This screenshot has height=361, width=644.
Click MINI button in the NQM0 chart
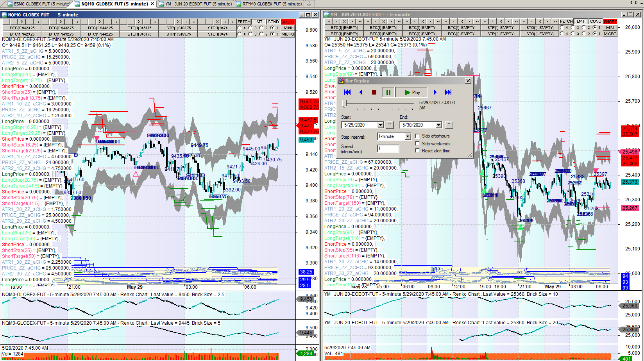288,28
